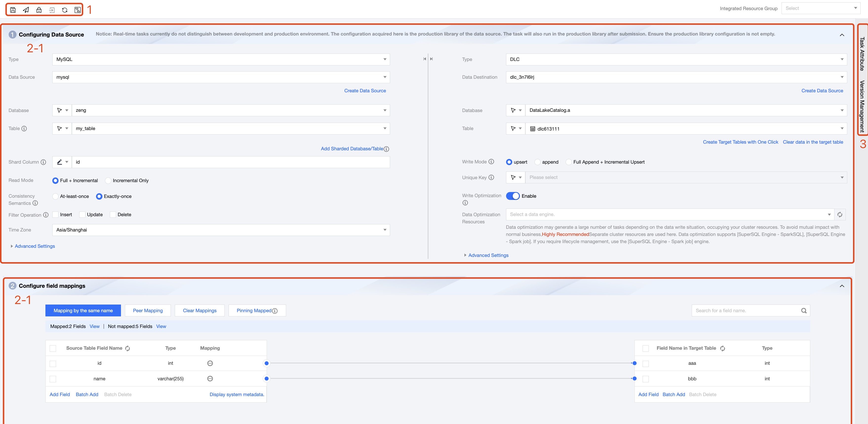The height and width of the screenshot is (424, 868).
Task: Check the Update filter operation checkbox
Action: tap(82, 214)
